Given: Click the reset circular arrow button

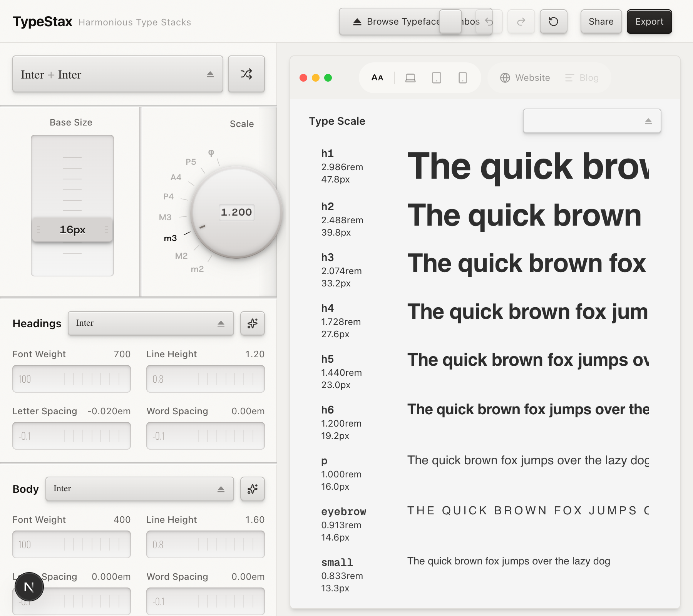Looking at the screenshot, I should coord(553,22).
